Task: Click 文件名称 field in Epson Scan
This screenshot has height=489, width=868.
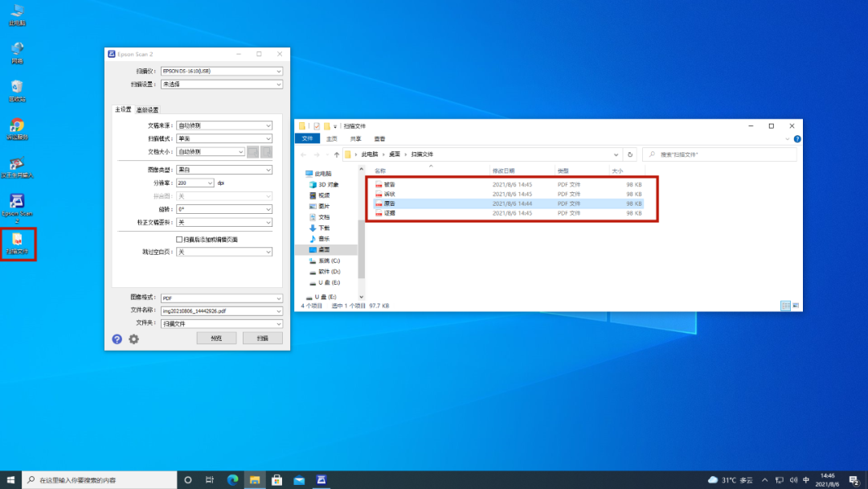Action: click(x=222, y=311)
